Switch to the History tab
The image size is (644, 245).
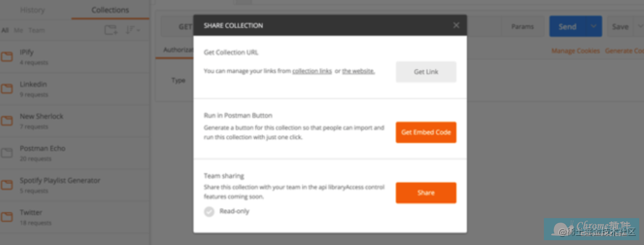32,10
